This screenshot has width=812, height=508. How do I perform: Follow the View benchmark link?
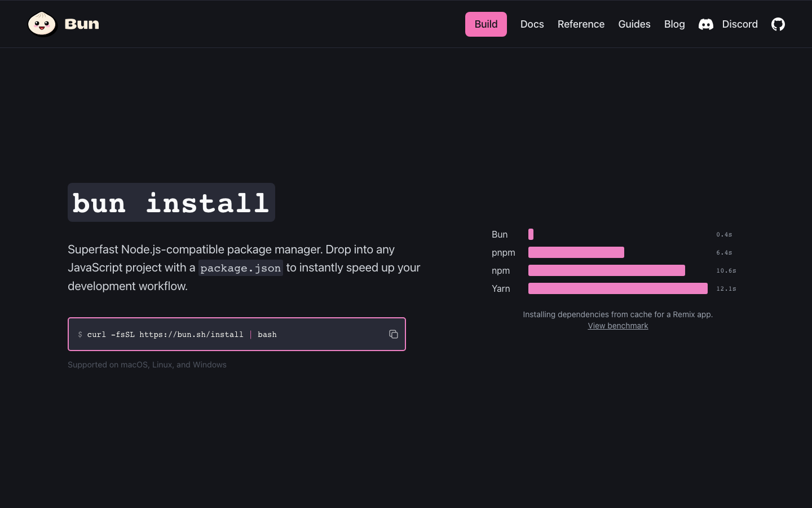[618, 326]
